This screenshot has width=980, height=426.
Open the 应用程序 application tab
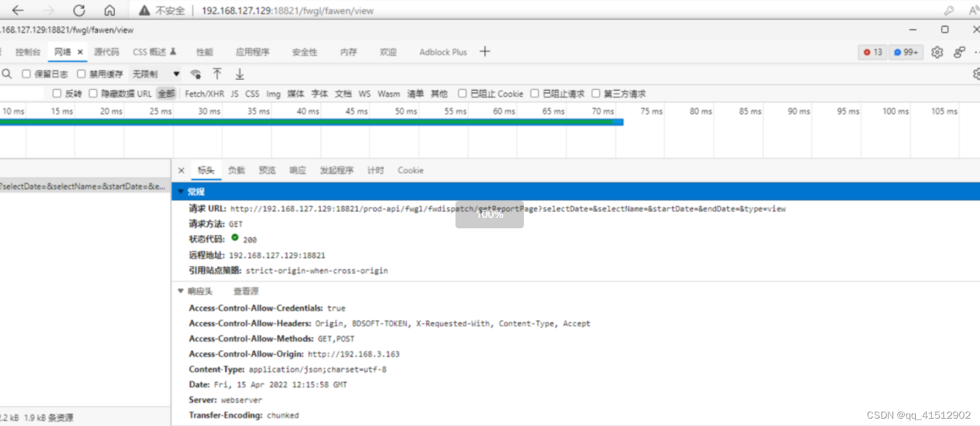252,52
